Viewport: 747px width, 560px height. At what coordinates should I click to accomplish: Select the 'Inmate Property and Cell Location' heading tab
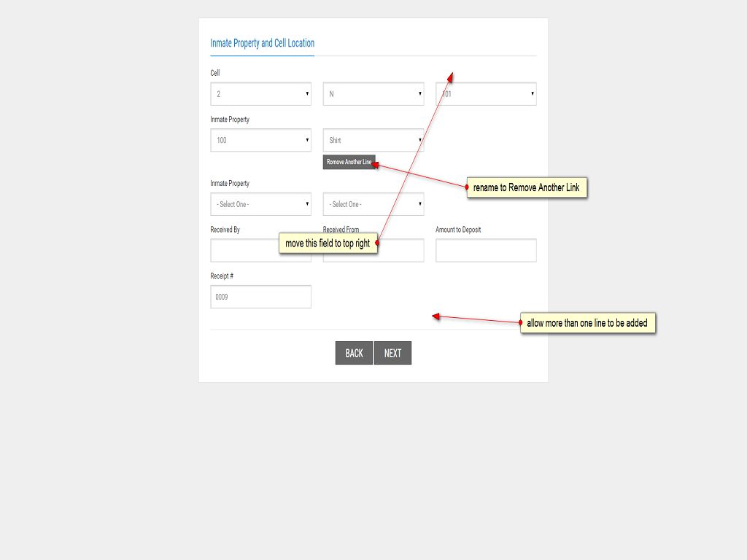(262, 43)
